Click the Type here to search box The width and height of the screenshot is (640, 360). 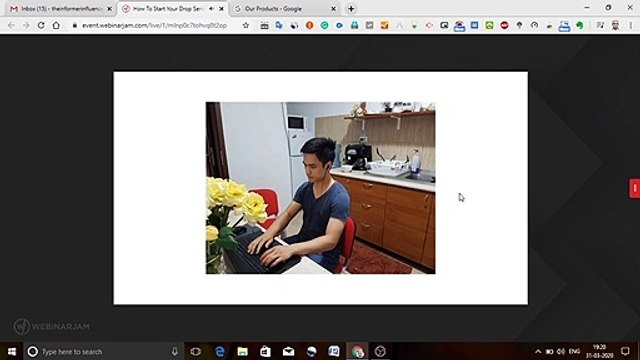click(x=103, y=351)
